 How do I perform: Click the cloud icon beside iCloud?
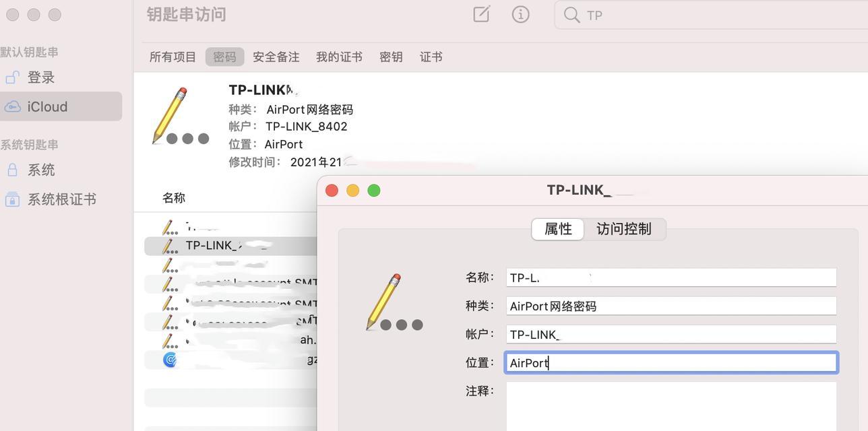(12, 106)
